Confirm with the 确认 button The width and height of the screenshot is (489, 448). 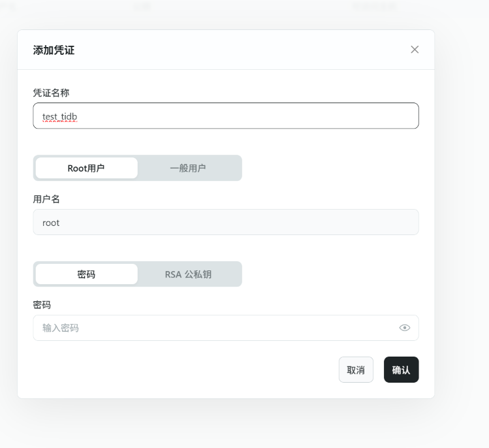[x=401, y=370]
